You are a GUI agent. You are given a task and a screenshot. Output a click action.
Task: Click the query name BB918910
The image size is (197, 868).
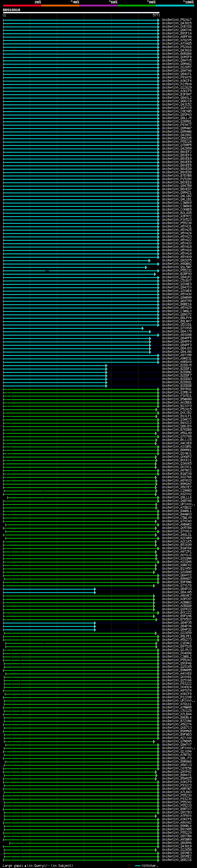coord(11,10)
